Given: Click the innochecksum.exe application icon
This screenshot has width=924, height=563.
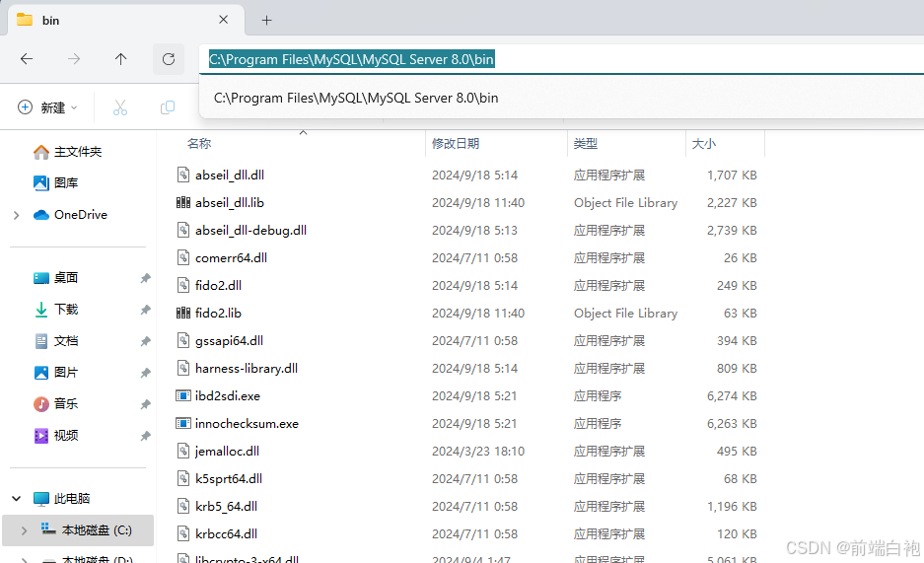Looking at the screenshot, I should 183,423.
